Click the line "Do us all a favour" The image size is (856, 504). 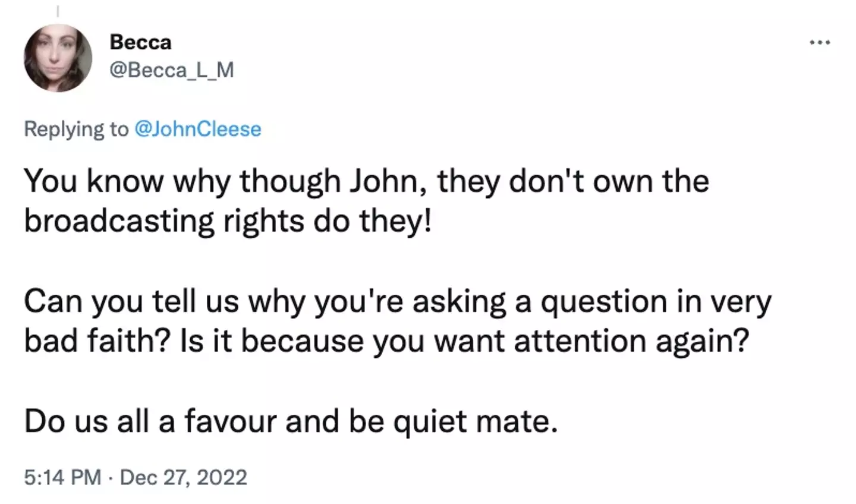point(291,421)
